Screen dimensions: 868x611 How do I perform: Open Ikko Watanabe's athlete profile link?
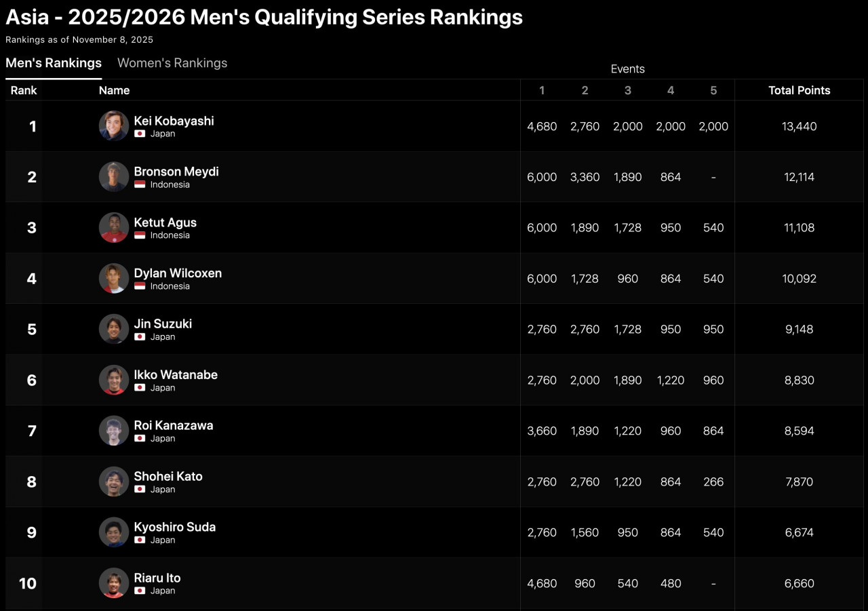coord(176,374)
